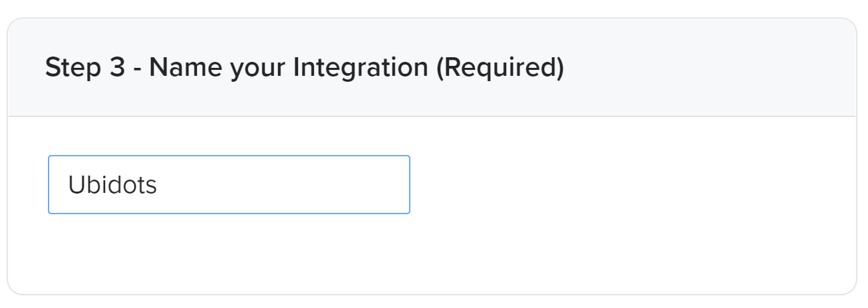The height and width of the screenshot is (308, 868).
Task: Click the Name your Integration title
Action: pyautogui.click(x=288, y=68)
